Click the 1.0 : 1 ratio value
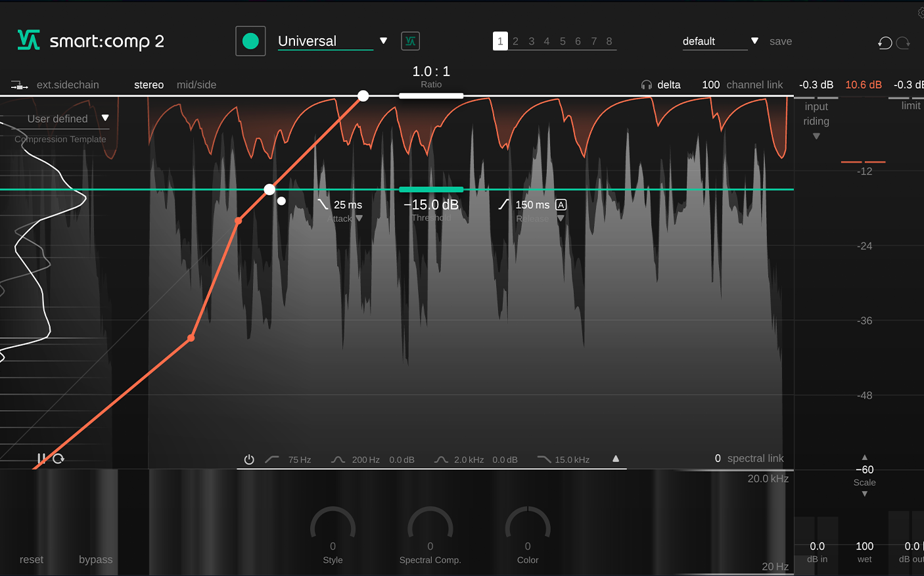The width and height of the screenshot is (924, 576). (x=431, y=71)
